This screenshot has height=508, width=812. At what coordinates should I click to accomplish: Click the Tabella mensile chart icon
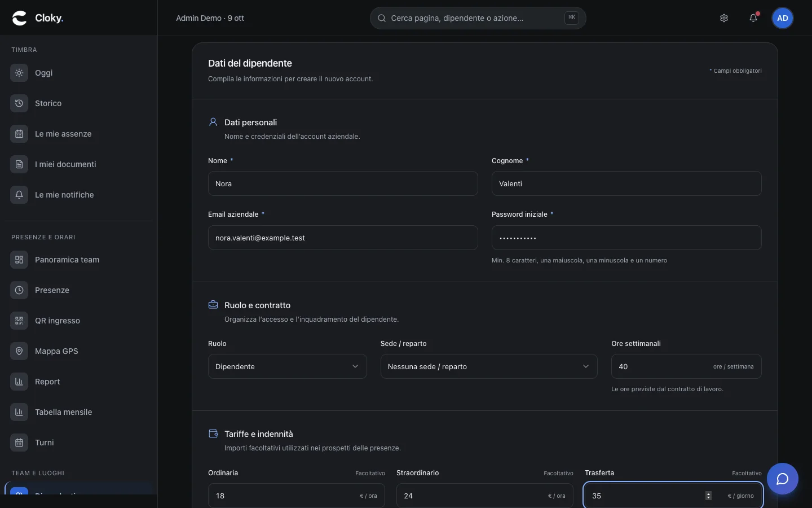click(19, 412)
